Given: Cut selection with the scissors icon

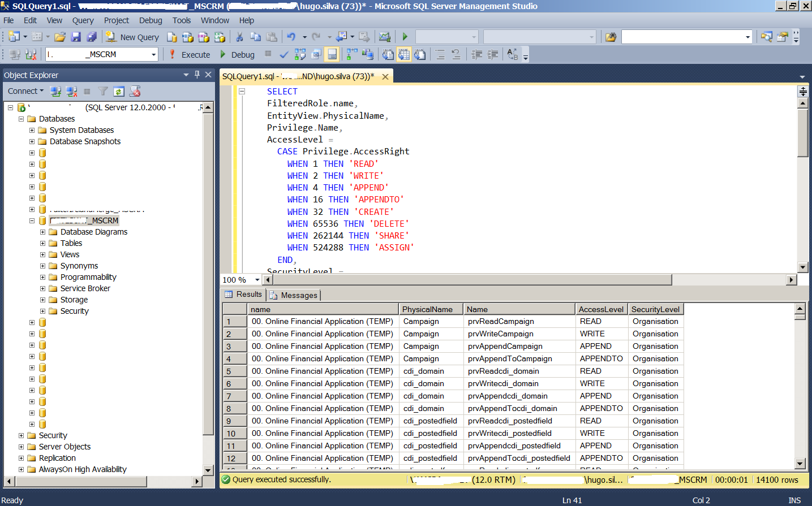Looking at the screenshot, I should (239, 37).
